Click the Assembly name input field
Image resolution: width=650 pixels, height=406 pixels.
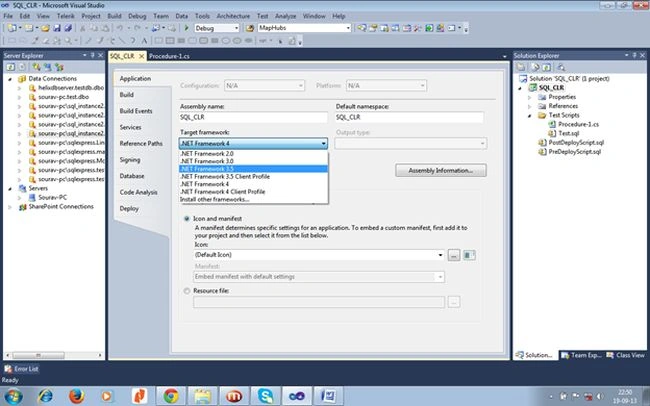253,117
